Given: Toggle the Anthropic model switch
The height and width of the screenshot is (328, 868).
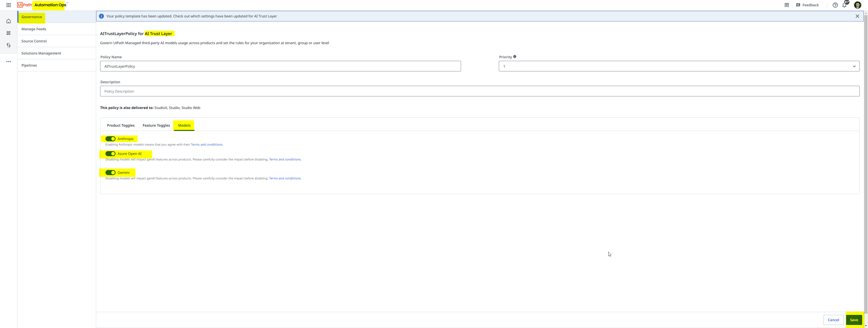Looking at the screenshot, I should 110,139.
